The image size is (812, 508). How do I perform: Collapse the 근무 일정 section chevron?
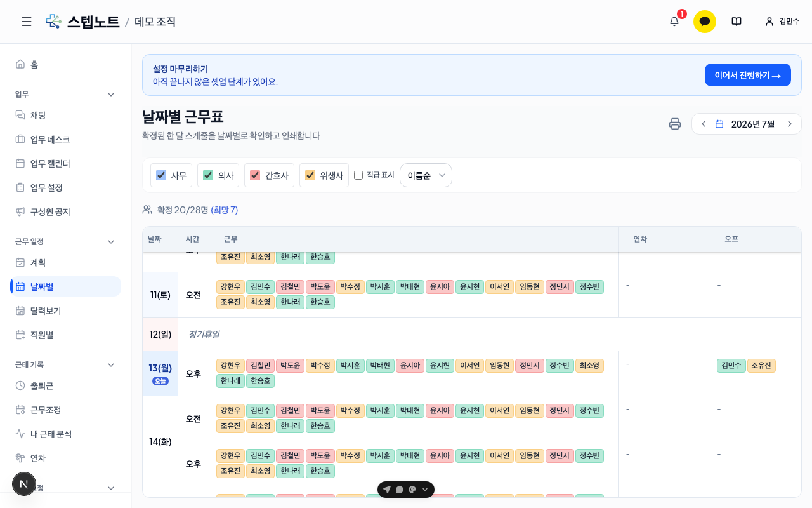tap(111, 241)
